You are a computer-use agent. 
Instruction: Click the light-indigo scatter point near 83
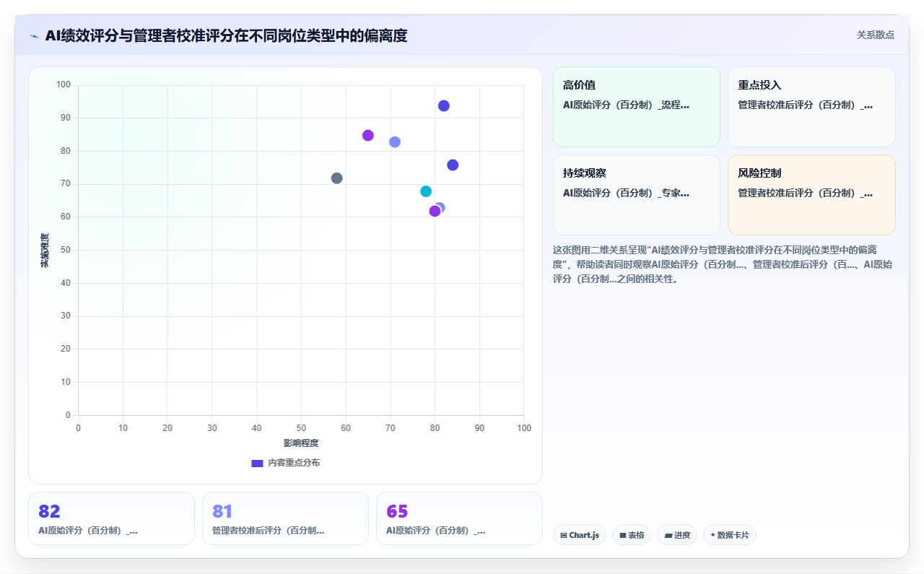[x=395, y=142]
